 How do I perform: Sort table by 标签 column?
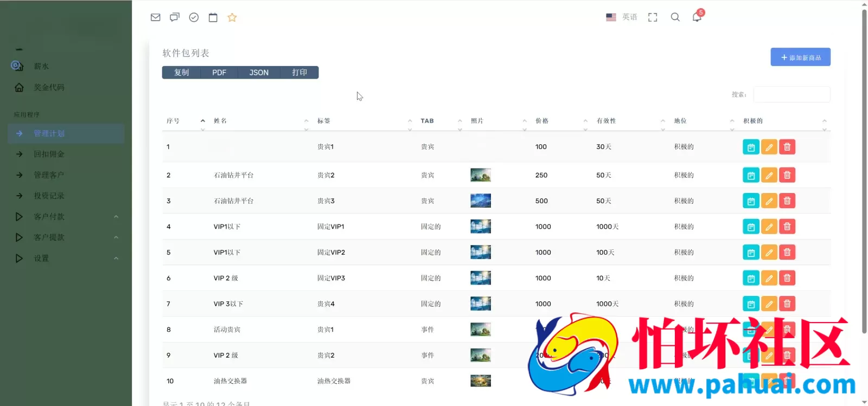365,121
